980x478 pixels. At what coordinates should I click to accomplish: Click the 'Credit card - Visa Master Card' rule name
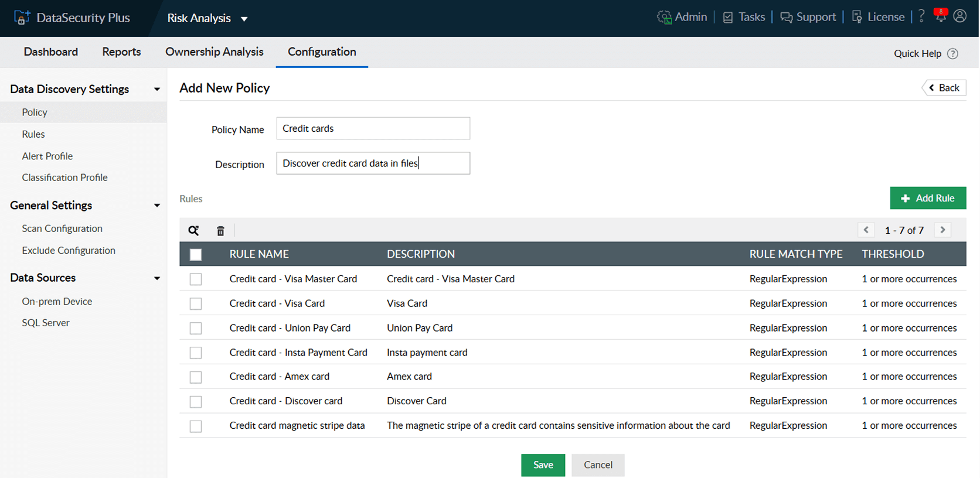(x=293, y=279)
